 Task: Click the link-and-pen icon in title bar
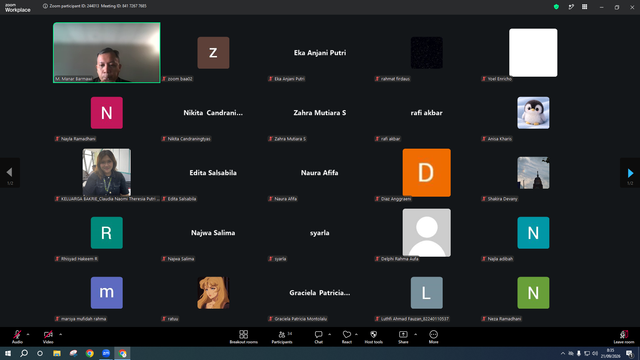571,7
